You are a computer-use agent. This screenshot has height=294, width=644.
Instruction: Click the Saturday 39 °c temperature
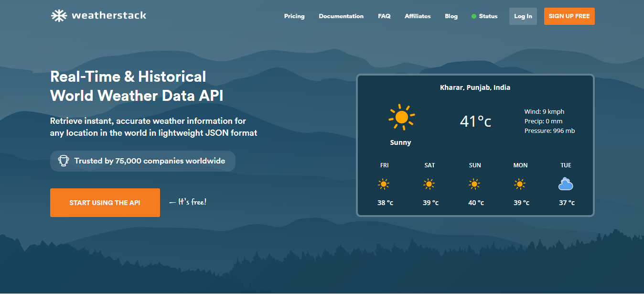(430, 203)
